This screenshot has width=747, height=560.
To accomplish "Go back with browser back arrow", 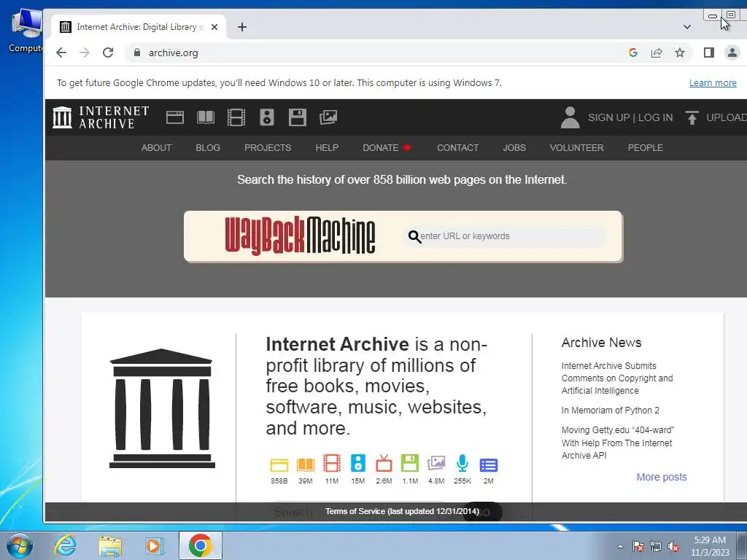I will [x=61, y=52].
